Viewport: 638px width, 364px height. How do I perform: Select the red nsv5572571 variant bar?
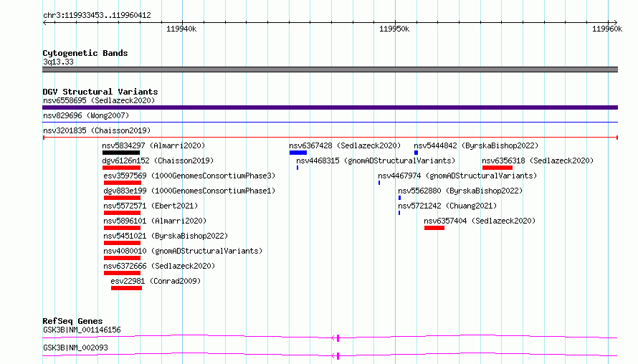coord(122,213)
